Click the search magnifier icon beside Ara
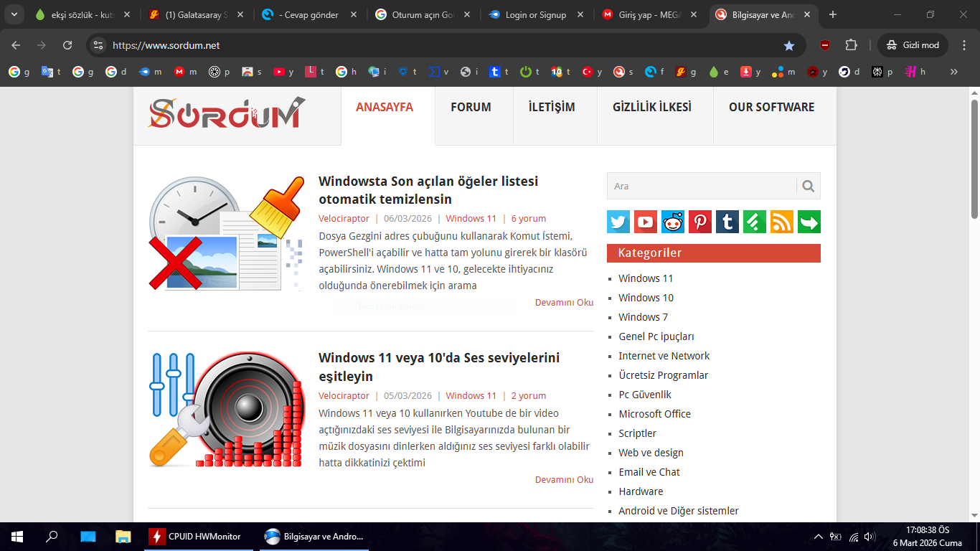Image resolution: width=980 pixels, height=551 pixels. tap(809, 187)
